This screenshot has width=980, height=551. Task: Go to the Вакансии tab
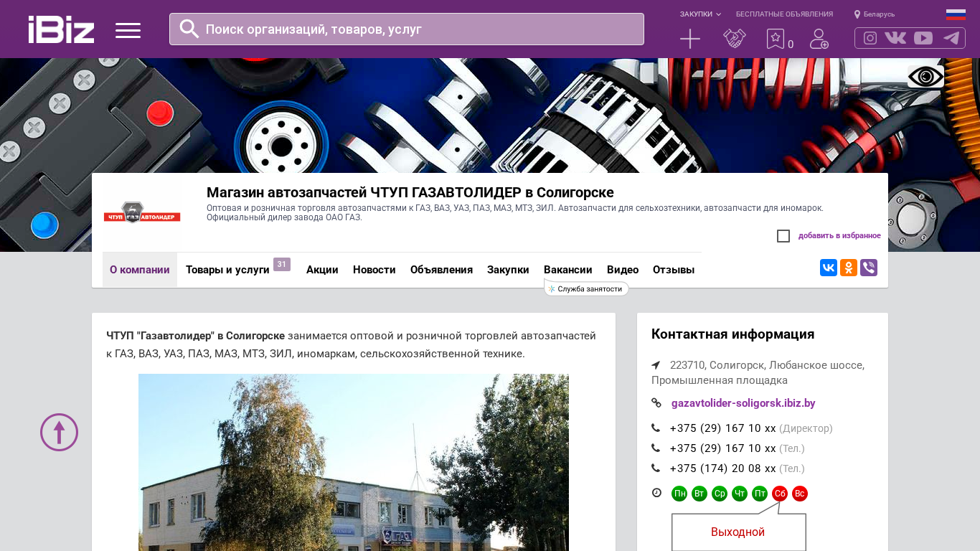[x=568, y=270]
